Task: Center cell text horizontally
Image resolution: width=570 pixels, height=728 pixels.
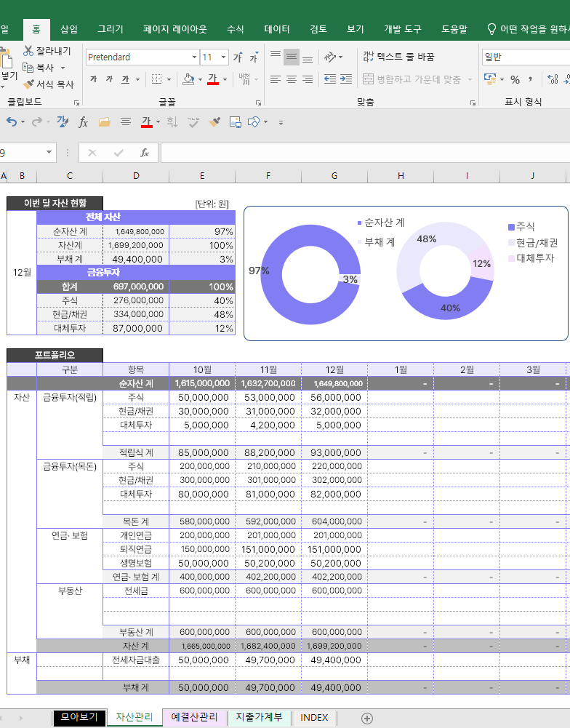Action: pos(292,79)
